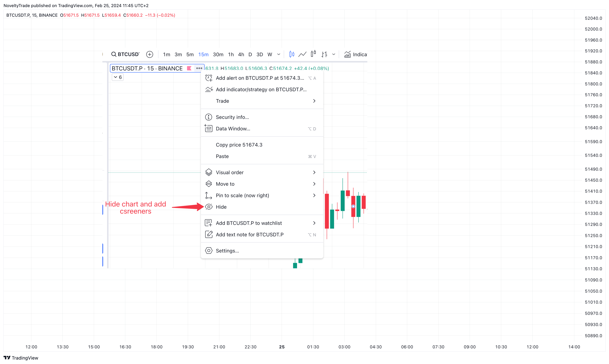Click the Move to icon
Screen dimensions: 609x364
(209, 184)
